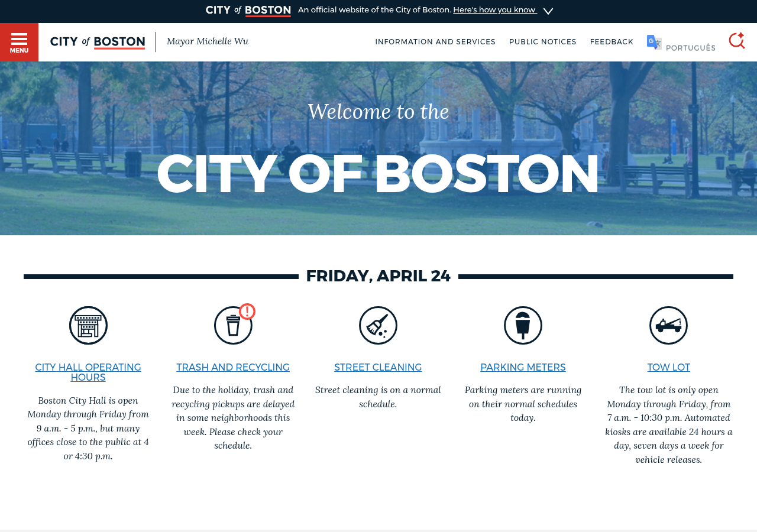Click the City Hall building icon
Viewport: 757px width, 532px height.
(88, 325)
